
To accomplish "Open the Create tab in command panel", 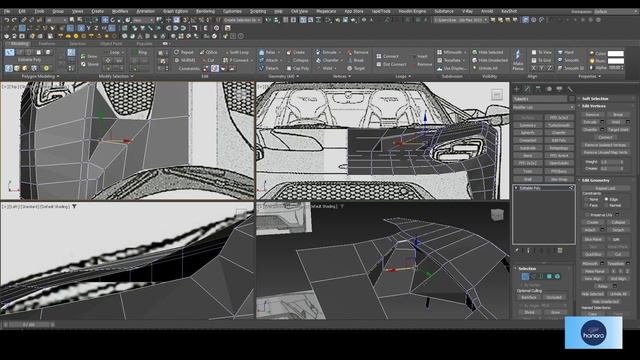I will coord(517,89).
